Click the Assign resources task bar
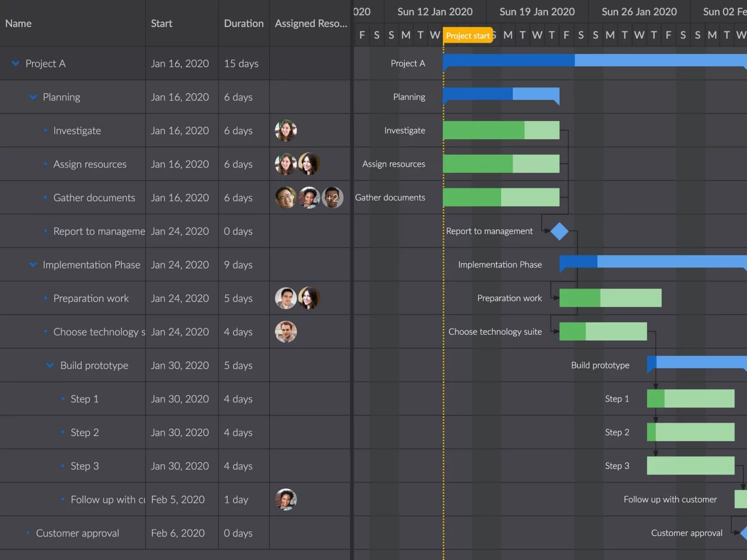The width and height of the screenshot is (747, 560). click(501, 164)
